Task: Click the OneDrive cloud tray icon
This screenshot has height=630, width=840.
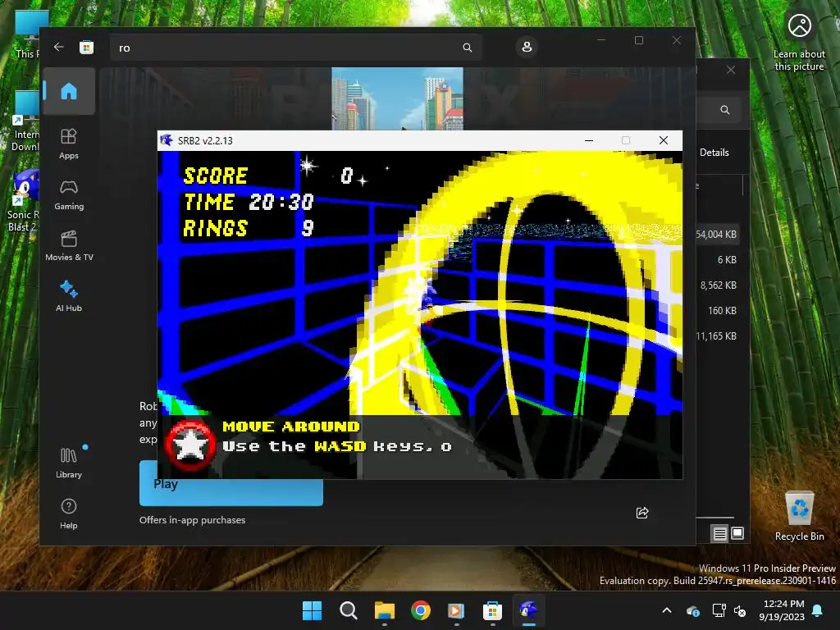Action: (x=692, y=610)
